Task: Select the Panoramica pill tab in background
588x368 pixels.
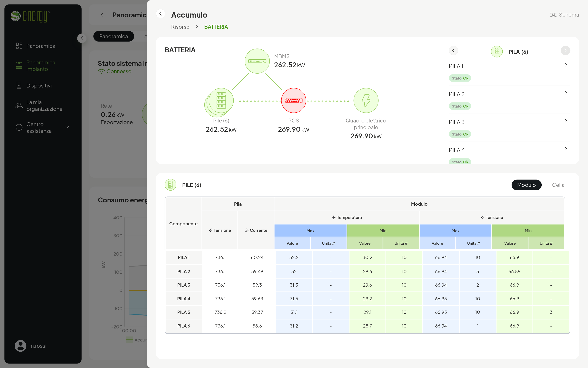Action: click(114, 36)
